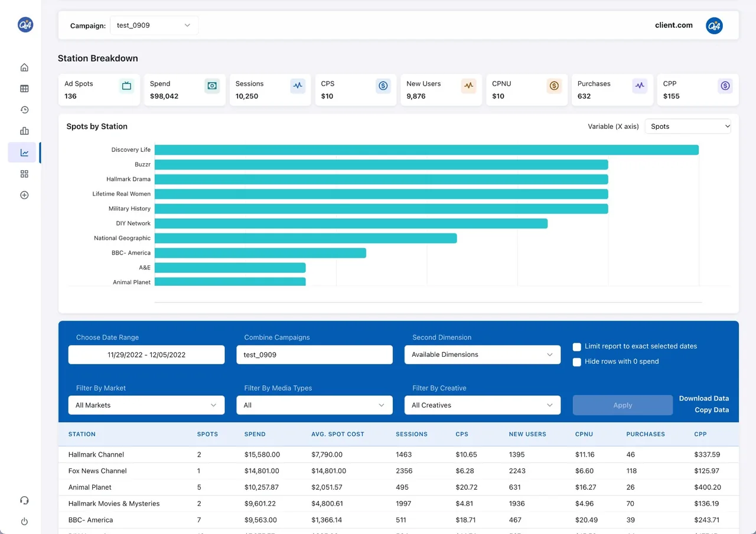Click the Buzzr chart bar
The width and height of the screenshot is (756, 534).
pyautogui.click(x=382, y=165)
